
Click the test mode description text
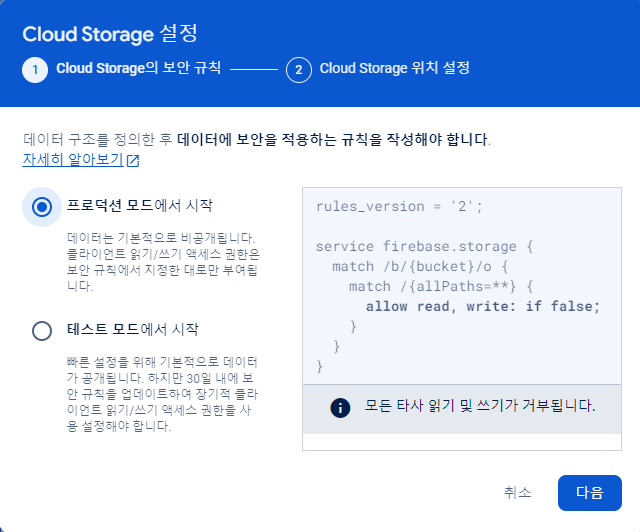pyautogui.click(x=147, y=395)
